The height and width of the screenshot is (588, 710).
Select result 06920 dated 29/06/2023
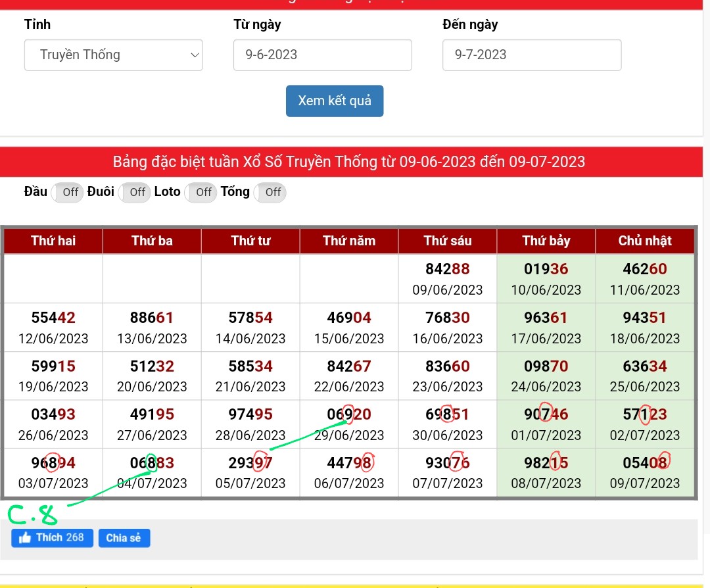tap(348, 414)
